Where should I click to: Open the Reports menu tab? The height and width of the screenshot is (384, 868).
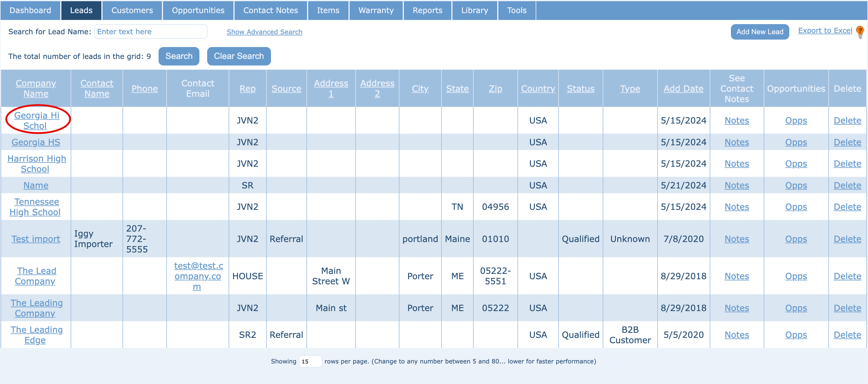click(x=427, y=10)
